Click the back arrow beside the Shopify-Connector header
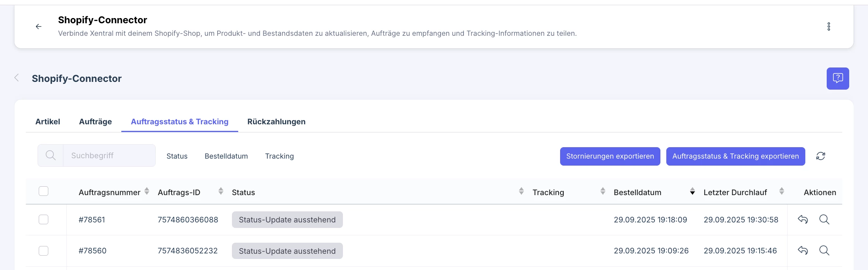Image resolution: width=868 pixels, height=270 pixels. (38, 27)
